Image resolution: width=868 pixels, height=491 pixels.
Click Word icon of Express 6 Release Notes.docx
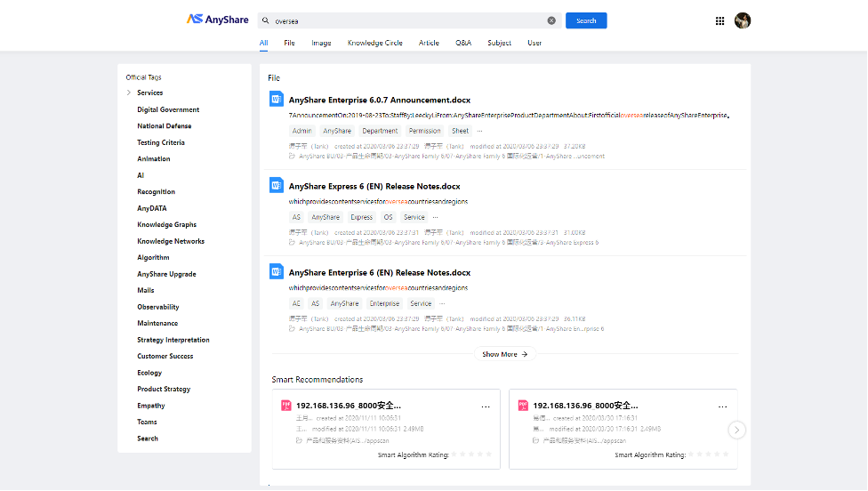point(277,185)
